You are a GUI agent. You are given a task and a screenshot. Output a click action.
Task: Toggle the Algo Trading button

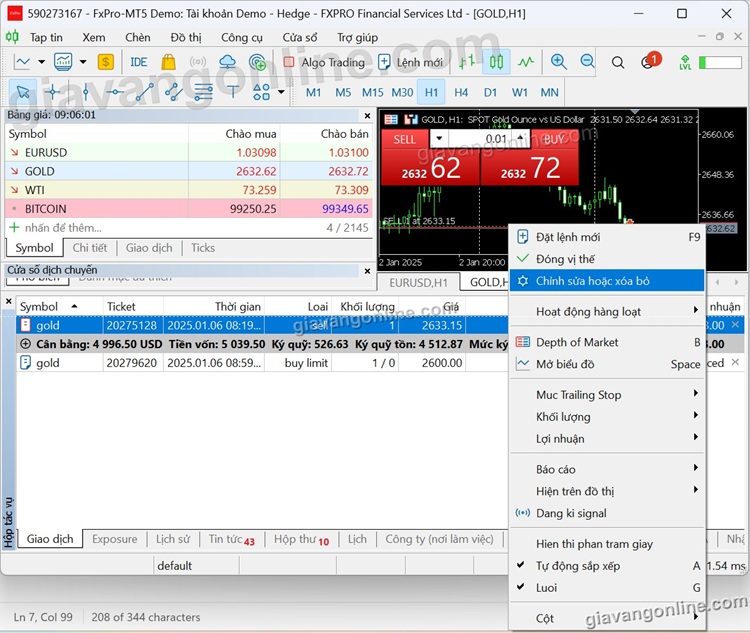point(324,62)
